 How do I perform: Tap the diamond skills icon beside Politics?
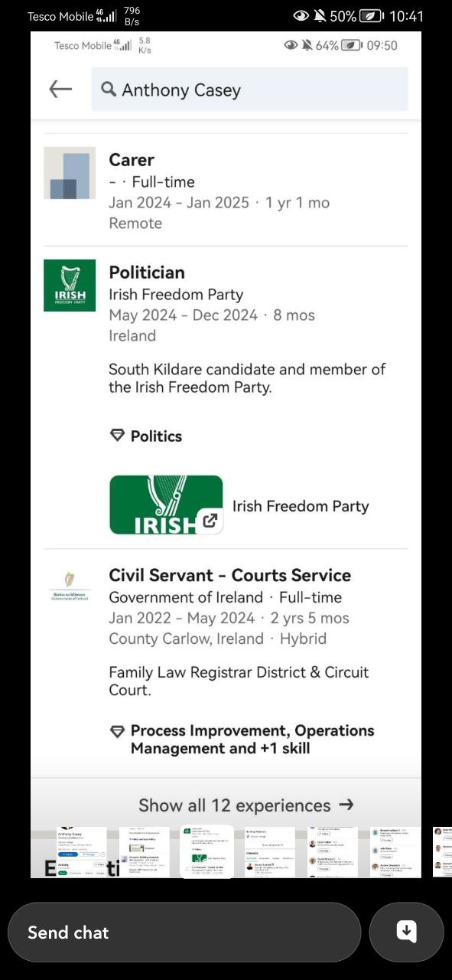117,436
